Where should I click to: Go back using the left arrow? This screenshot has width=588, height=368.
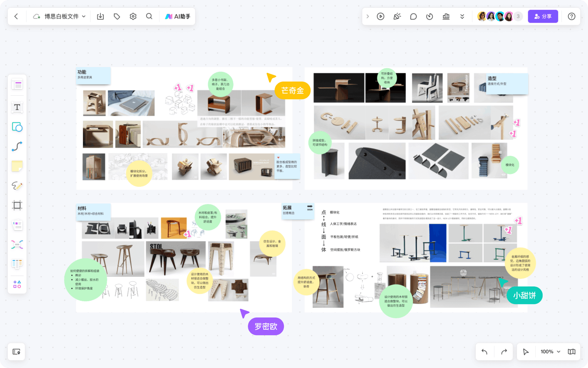pos(16,16)
